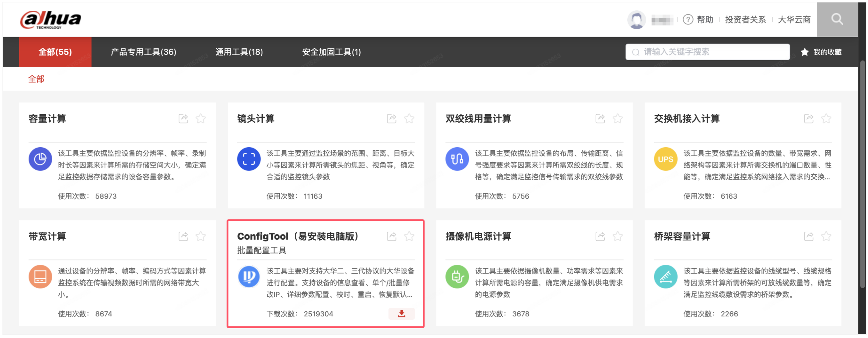Click the ConfigTool red download icon

[x=401, y=314]
